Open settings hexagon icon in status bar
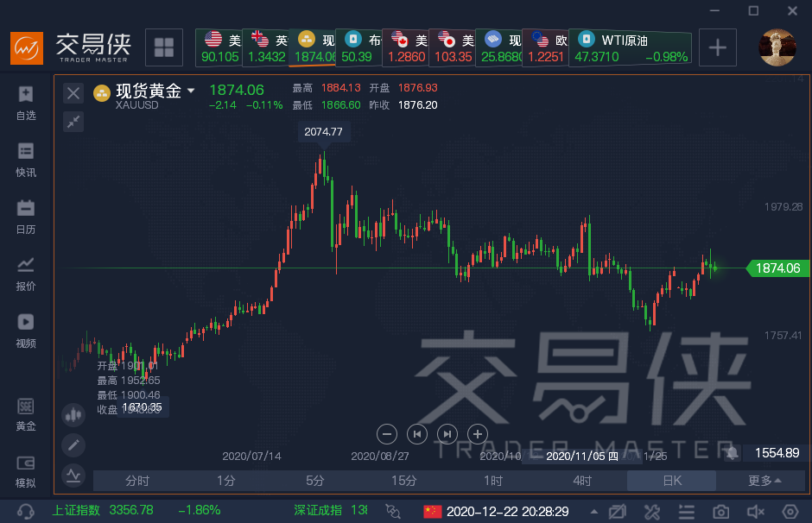Screen dimensions: 812x523 790,512
